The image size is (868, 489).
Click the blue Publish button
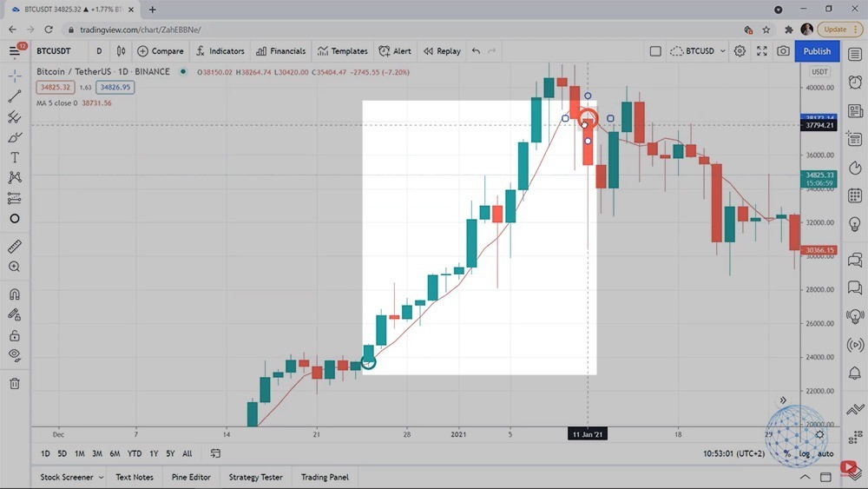(x=817, y=51)
